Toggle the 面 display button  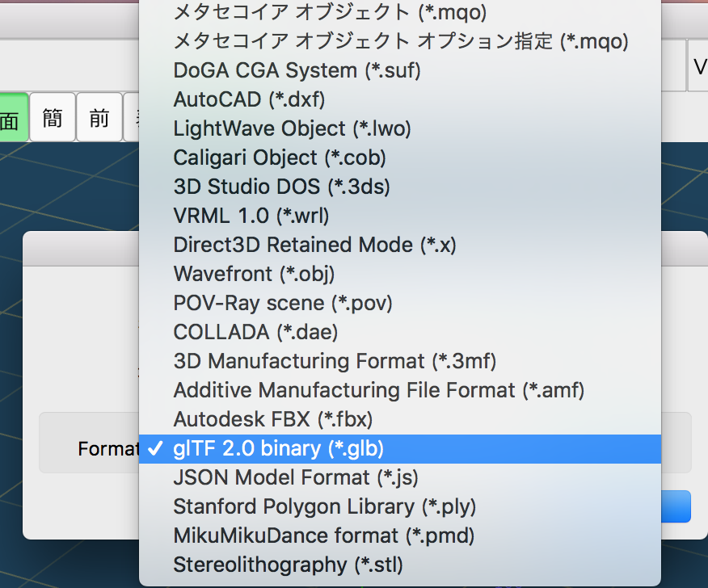coord(14,117)
